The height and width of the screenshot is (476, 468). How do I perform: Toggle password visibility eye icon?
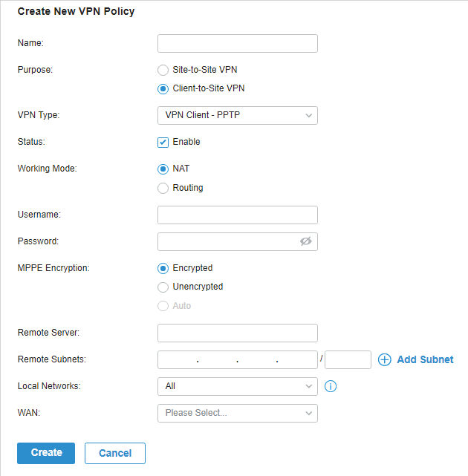305,241
